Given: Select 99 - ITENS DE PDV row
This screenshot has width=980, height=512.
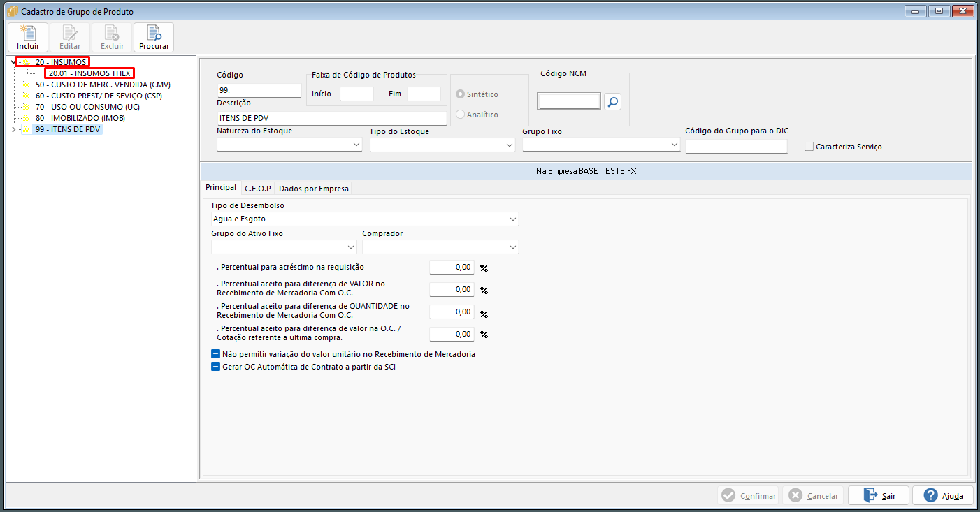Looking at the screenshot, I should pos(68,129).
